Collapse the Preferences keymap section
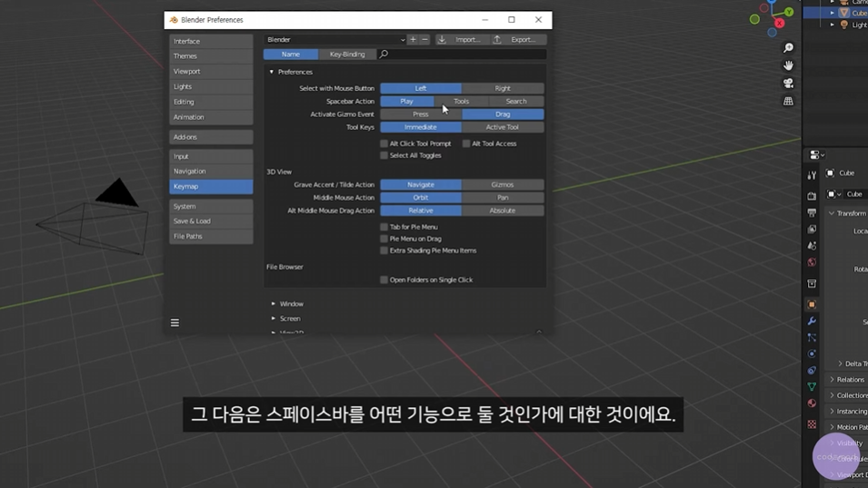The image size is (868, 488). 271,72
